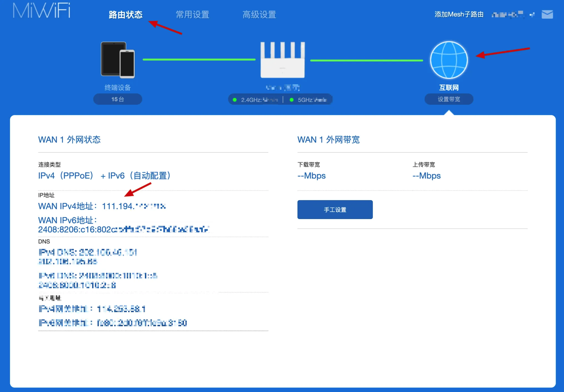Viewport: 564px width, 392px height.
Task: Switch to the 常用设置 tab
Action: (193, 15)
